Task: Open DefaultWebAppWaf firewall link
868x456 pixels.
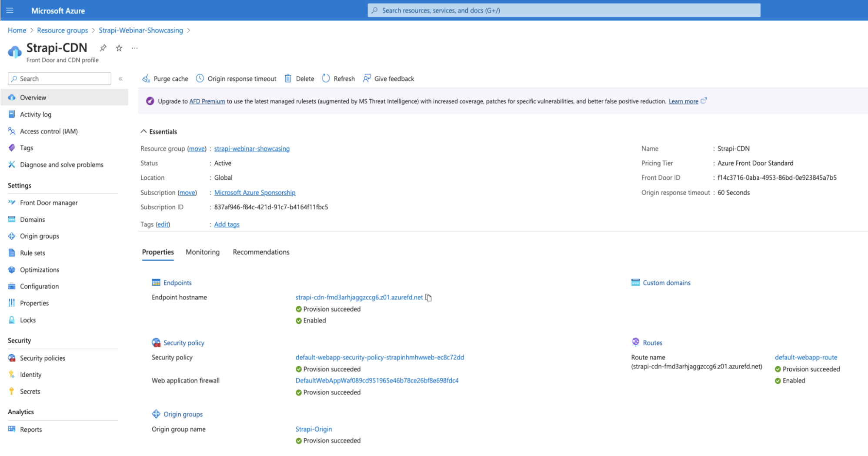Action: coord(377,381)
